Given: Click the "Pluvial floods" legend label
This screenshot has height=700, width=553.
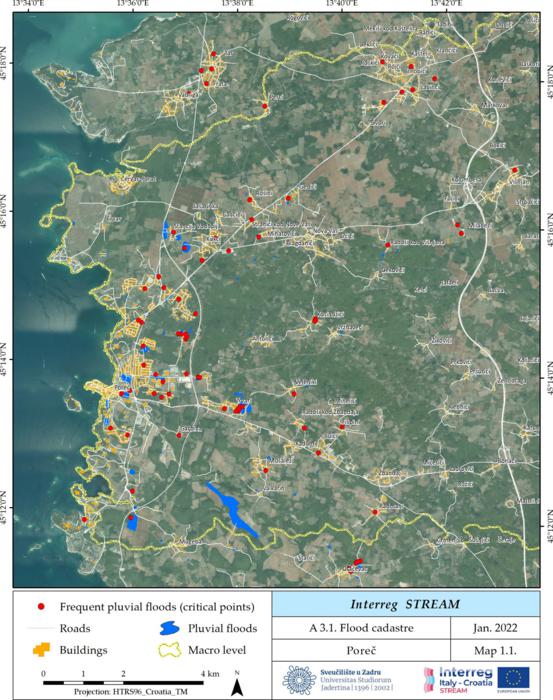Looking at the screenshot, I should click(222, 629).
